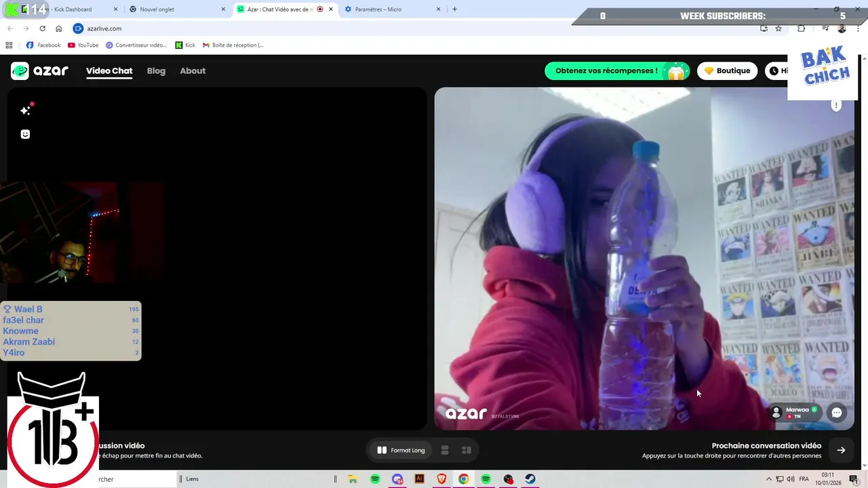Open Discord from the taskbar
The height and width of the screenshot is (488, 868).
397,479
